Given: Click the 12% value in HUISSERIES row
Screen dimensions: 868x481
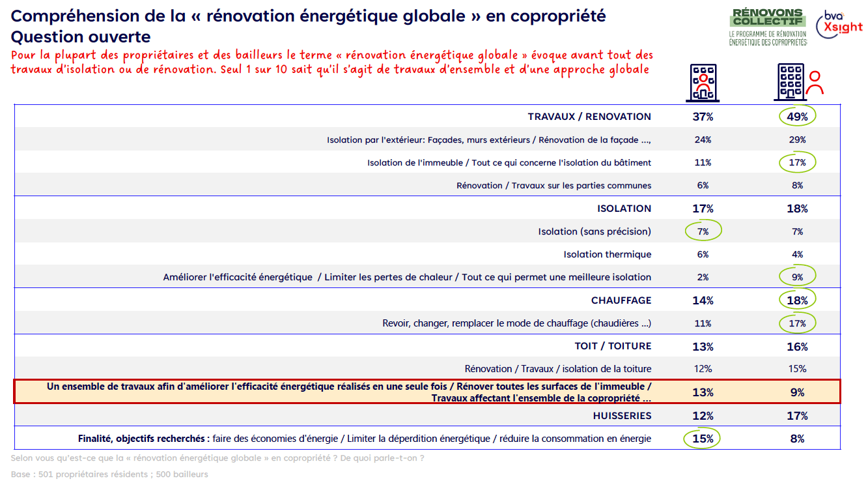Looking at the screenshot, I should 703,416.
